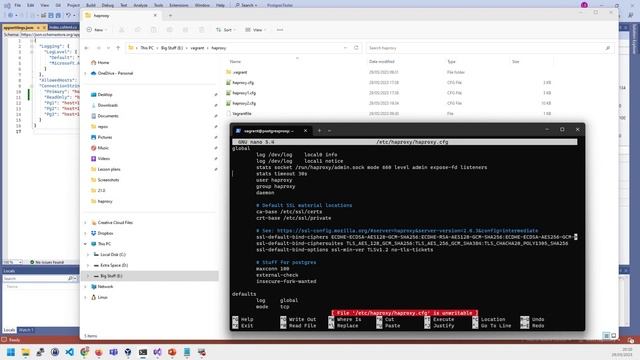Unpin Desktop using its pin icon
The image size is (640, 360).
coord(216,95)
